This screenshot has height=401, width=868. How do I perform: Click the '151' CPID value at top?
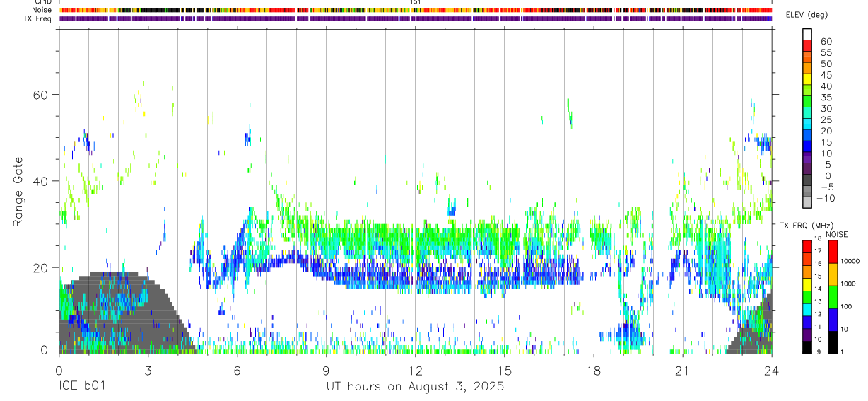pos(416,3)
